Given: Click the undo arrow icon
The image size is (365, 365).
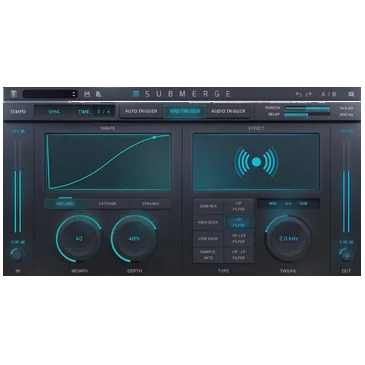Looking at the screenshot, I should click(x=299, y=94).
